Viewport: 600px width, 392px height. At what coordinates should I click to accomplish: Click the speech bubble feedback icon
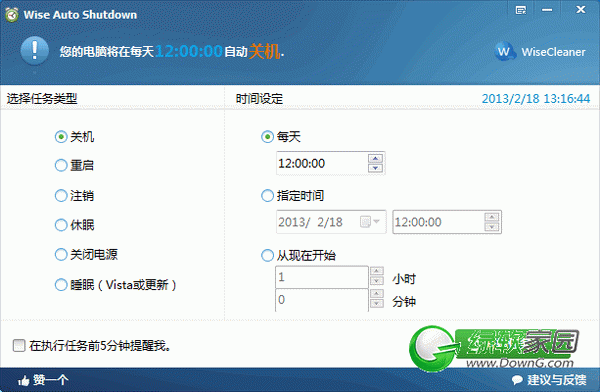click(517, 380)
